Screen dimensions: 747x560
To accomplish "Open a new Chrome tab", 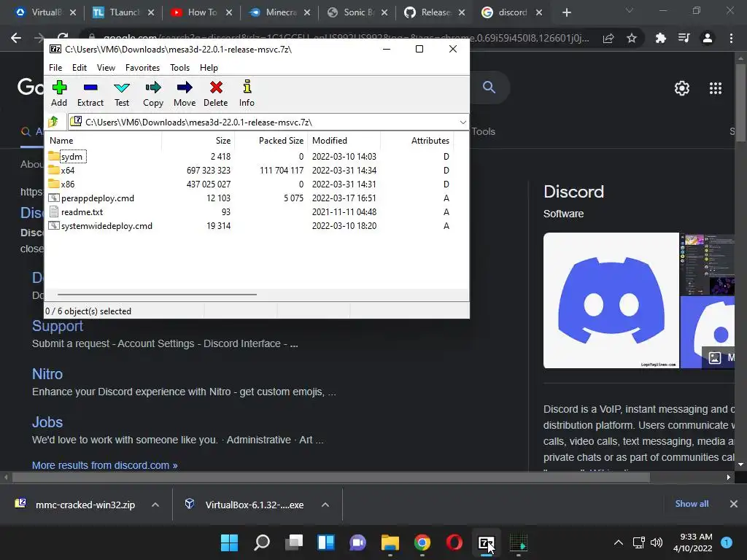I will (566, 12).
